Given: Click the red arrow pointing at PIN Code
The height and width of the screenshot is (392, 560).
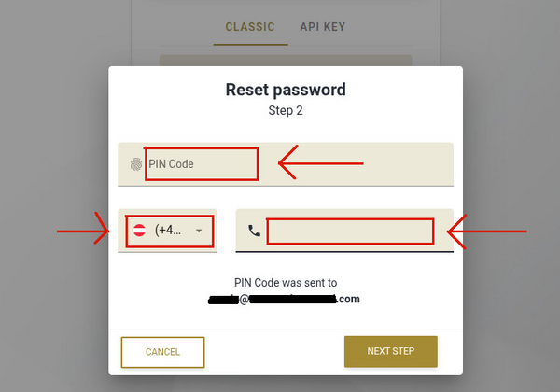Looking at the screenshot, I should (x=321, y=162).
